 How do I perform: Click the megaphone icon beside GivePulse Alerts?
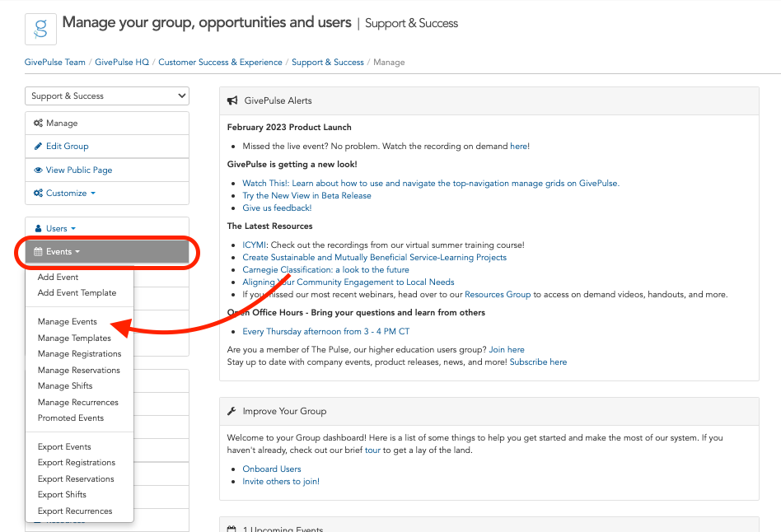pyautogui.click(x=232, y=100)
